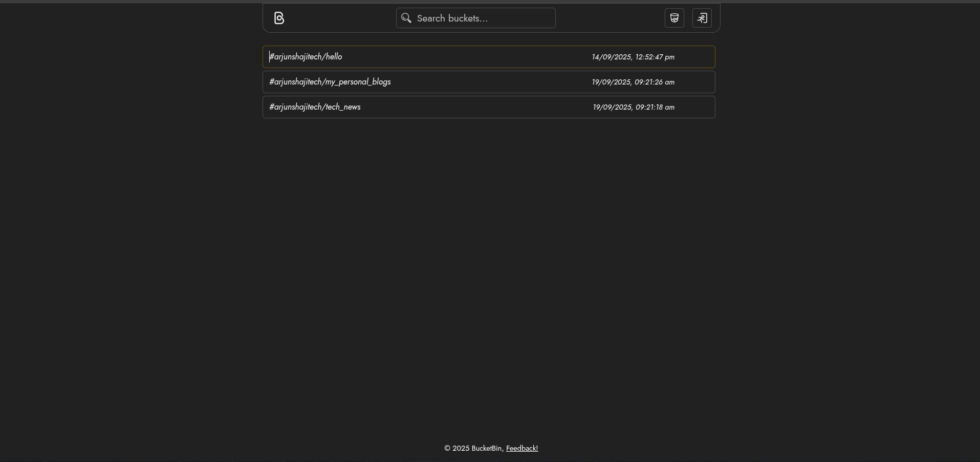Open the Feedback! link in footer
Image resolution: width=980 pixels, height=462 pixels.
(522, 449)
